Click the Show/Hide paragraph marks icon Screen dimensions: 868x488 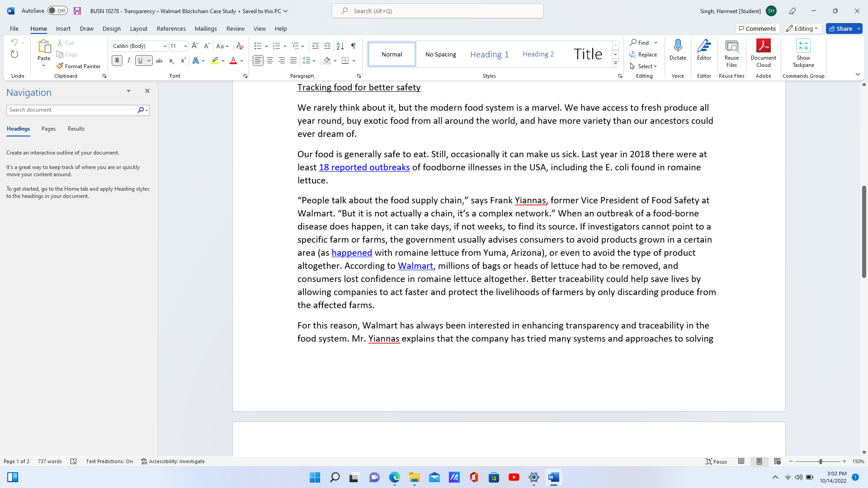tap(354, 46)
